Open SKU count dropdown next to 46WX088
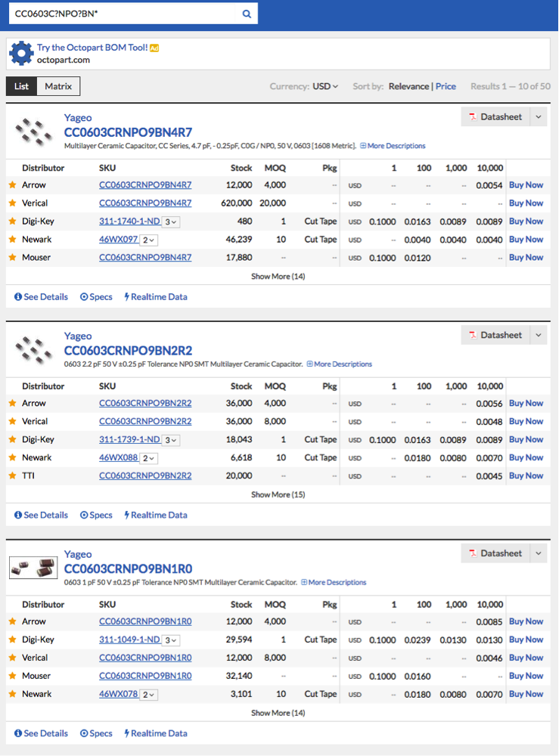 point(148,458)
